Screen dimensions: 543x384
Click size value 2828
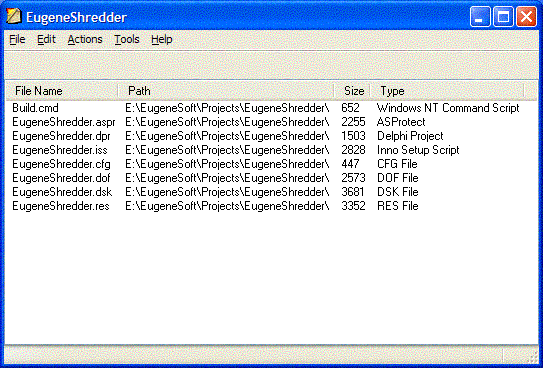pos(353,150)
